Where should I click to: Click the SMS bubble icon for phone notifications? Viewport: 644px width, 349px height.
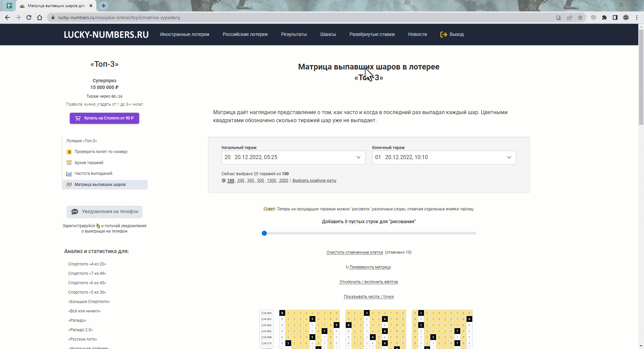point(75,212)
